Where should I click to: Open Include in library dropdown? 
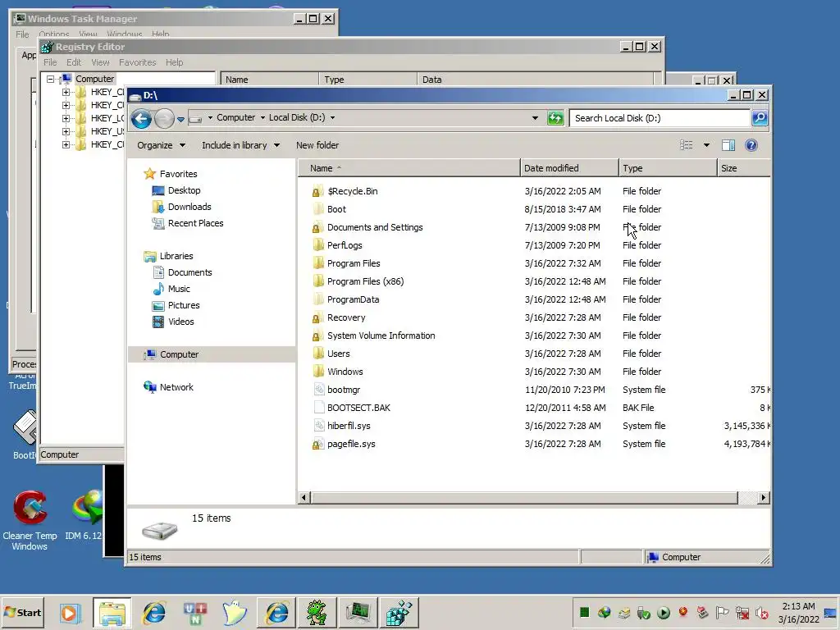point(240,145)
